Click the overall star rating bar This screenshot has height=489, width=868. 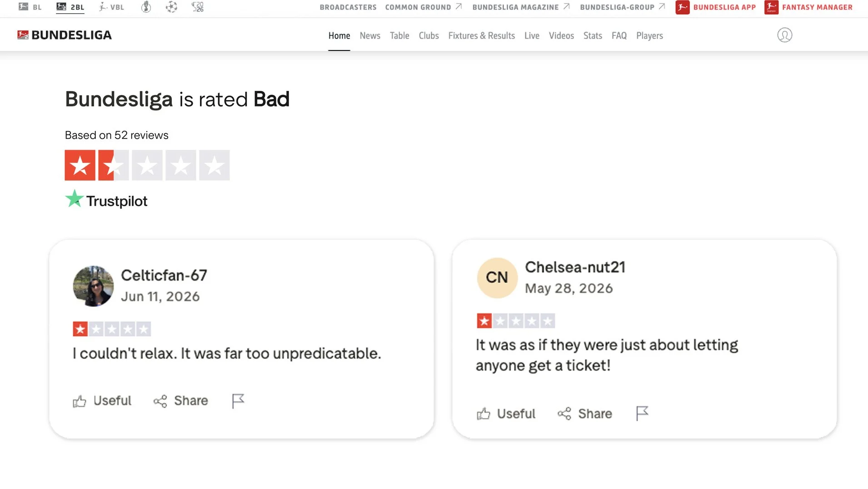point(147,165)
